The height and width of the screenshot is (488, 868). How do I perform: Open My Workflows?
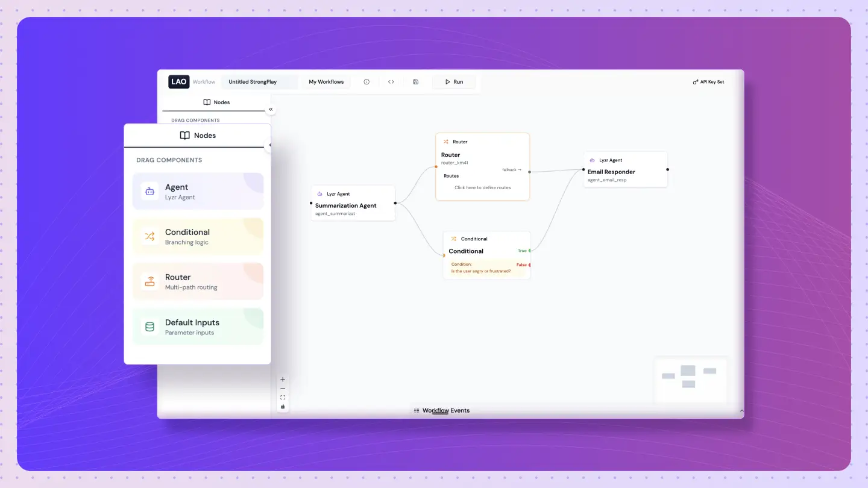coord(326,82)
